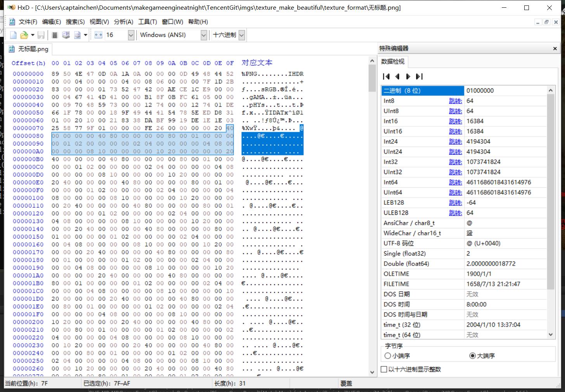Viewport: 565px width, 392px height.
Task: Open the 编辑(E) menu
Action: click(52, 22)
